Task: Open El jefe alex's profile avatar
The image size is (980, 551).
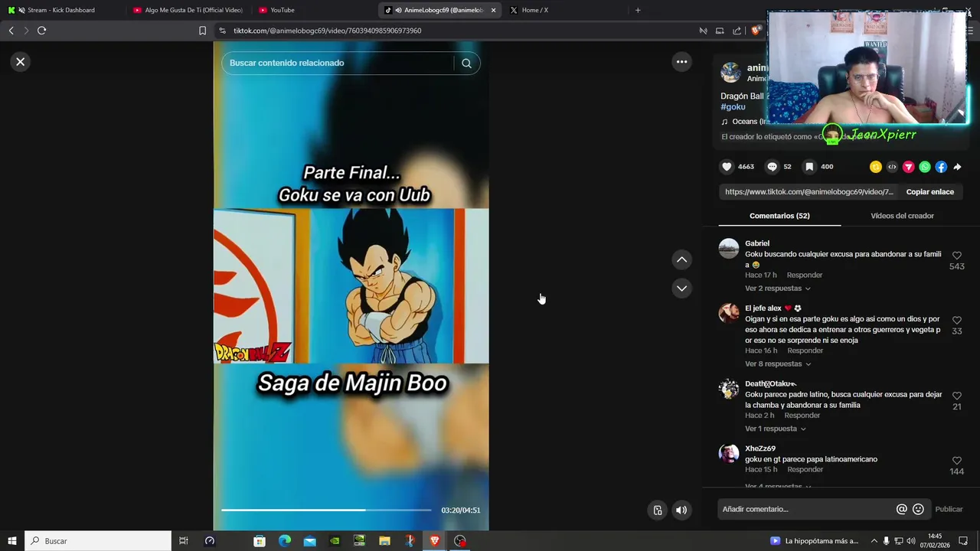Action: [729, 313]
